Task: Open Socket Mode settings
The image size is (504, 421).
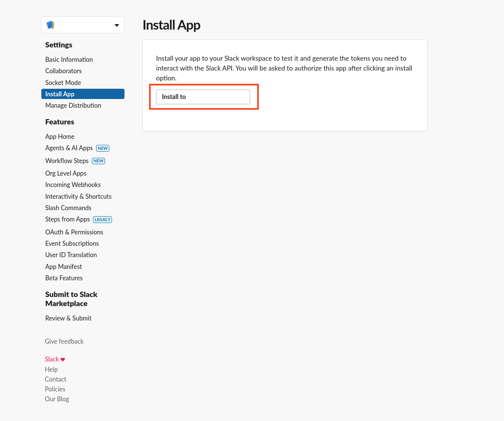Action: (63, 83)
